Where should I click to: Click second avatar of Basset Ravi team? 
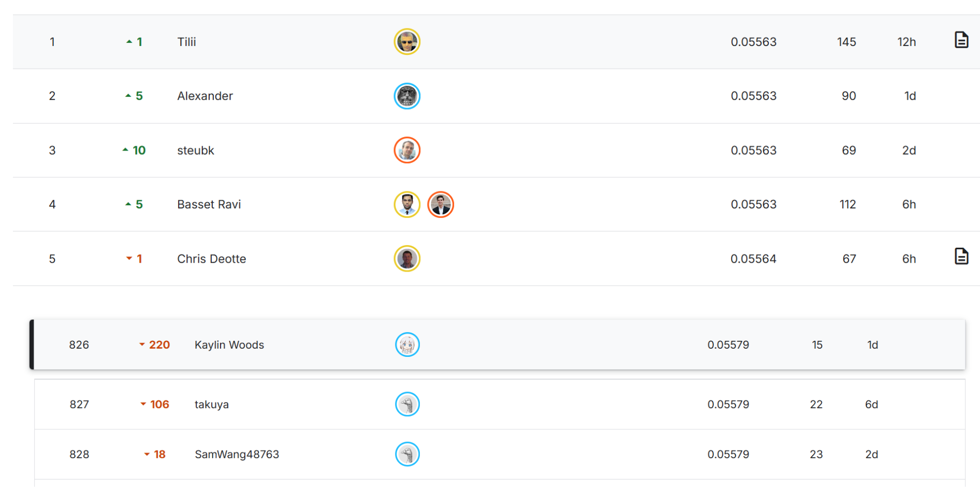point(441,204)
